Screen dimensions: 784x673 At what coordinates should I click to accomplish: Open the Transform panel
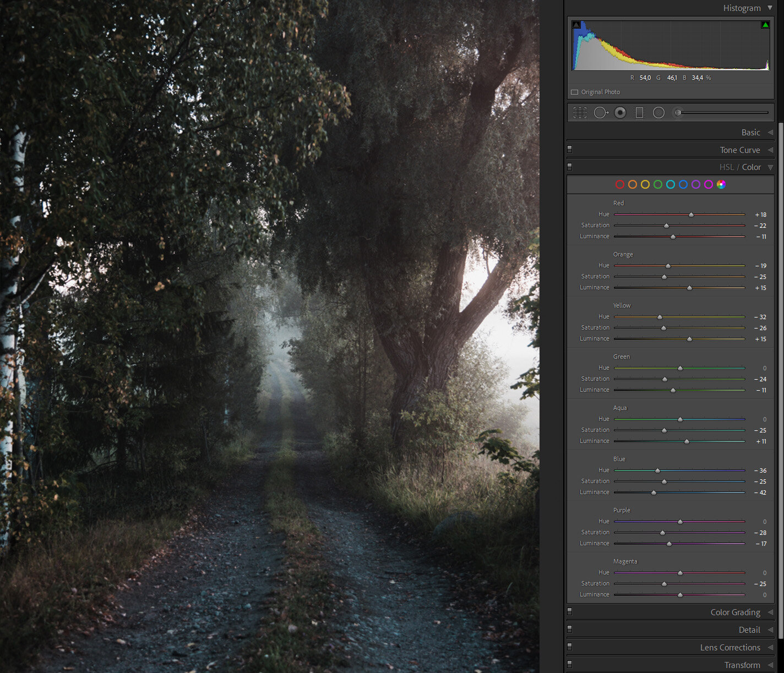[742, 665]
